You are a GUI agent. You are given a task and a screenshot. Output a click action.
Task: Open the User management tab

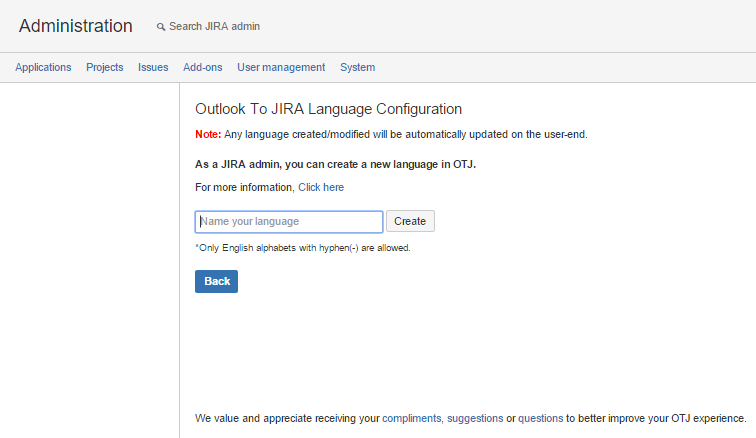click(281, 68)
